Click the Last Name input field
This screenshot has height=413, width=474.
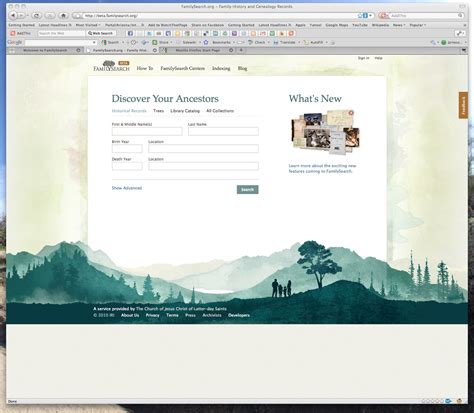click(x=223, y=131)
